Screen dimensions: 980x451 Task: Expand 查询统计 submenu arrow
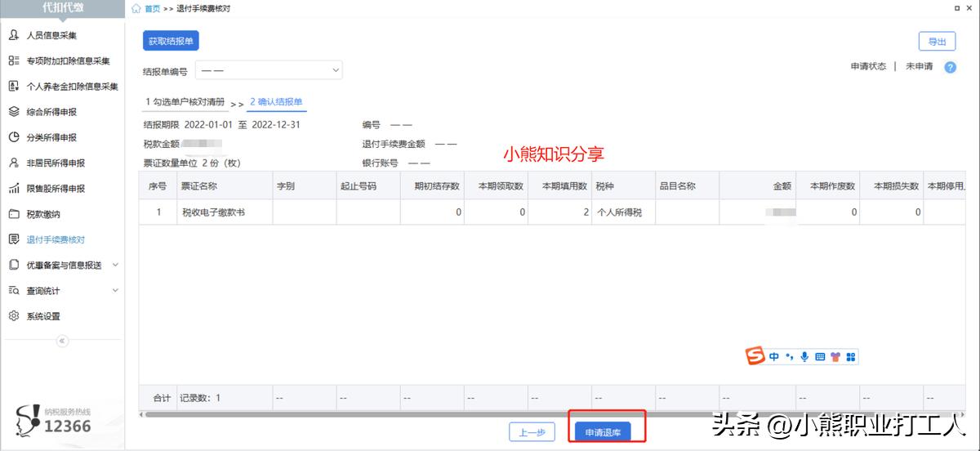coord(115,290)
